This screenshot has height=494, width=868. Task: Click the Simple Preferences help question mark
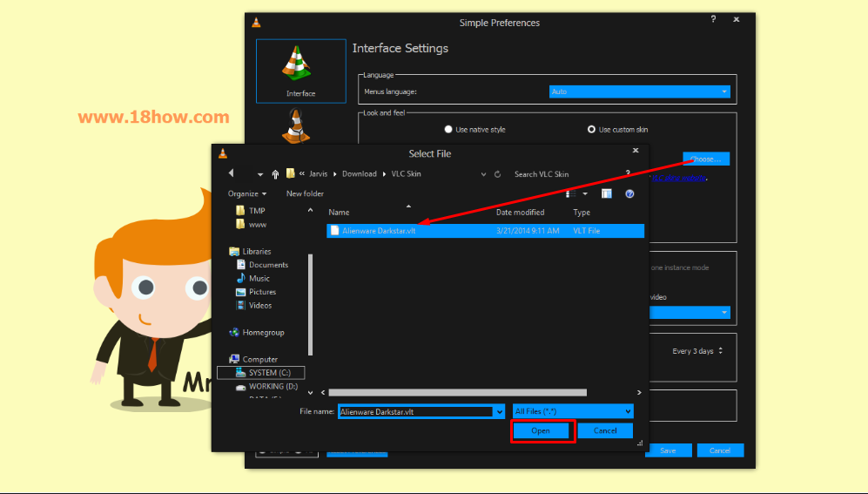coord(713,19)
